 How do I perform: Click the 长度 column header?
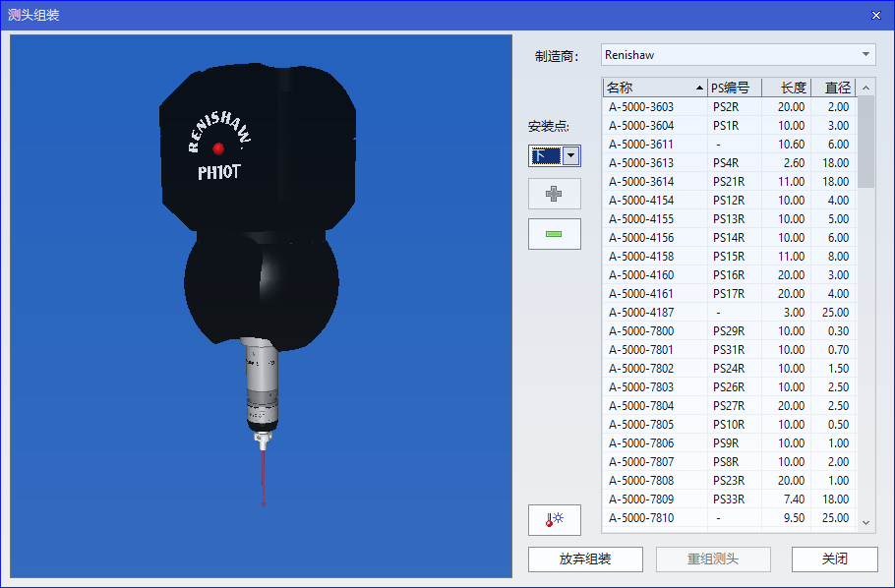coord(787,88)
